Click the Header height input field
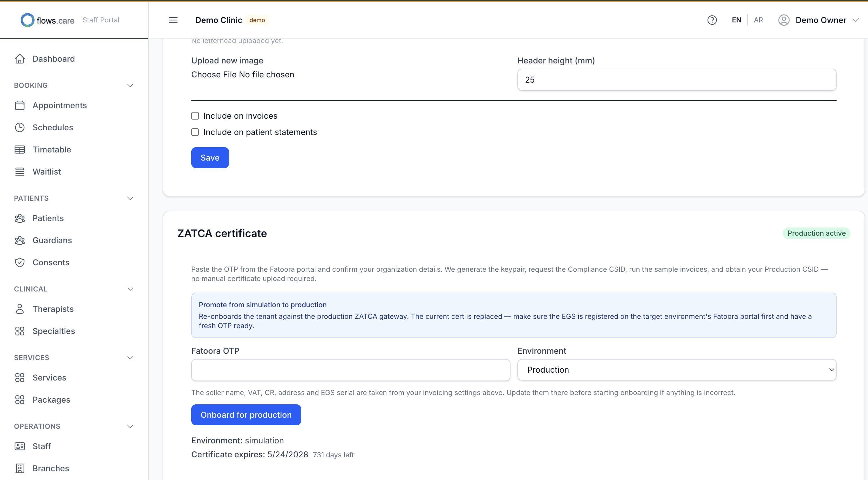 [x=677, y=80]
